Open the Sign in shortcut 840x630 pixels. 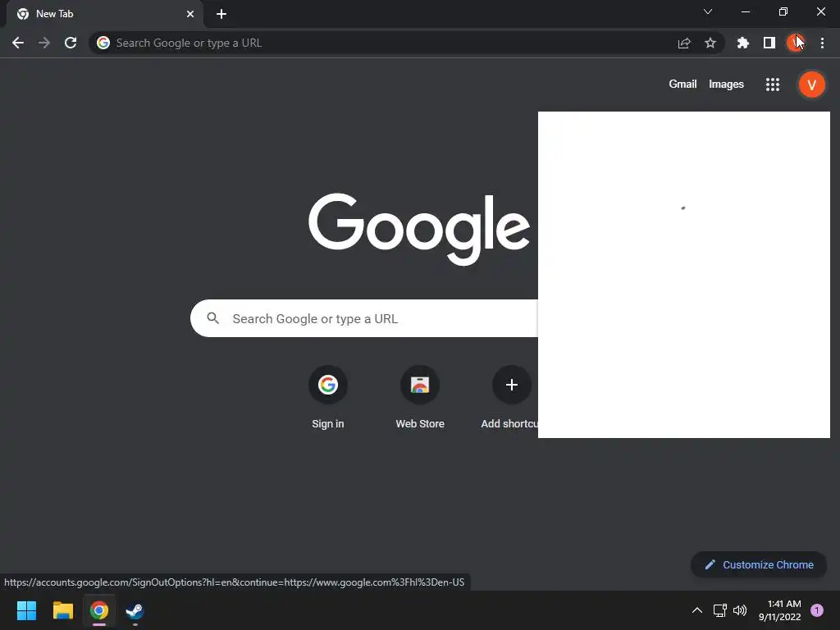328,397
